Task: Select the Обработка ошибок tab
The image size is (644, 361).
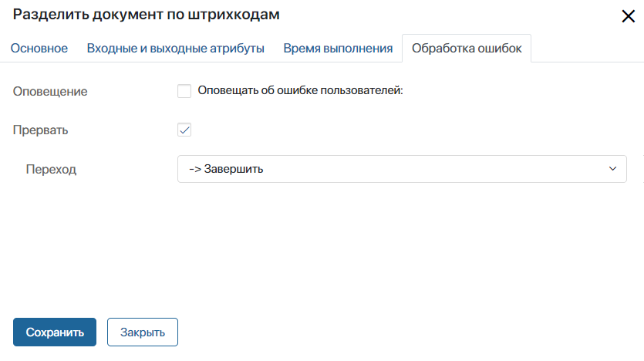Action: 467,49
